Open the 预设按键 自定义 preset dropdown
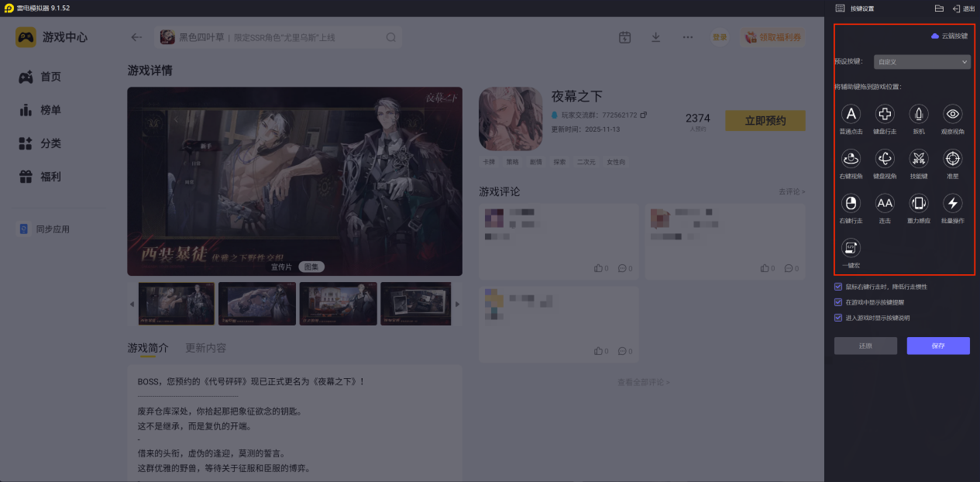This screenshot has height=482, width=980. pos(922,61)
